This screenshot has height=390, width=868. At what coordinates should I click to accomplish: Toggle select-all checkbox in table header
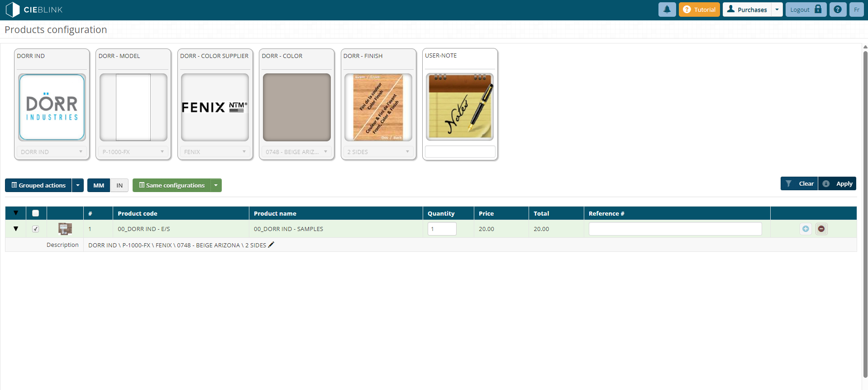(x=36, y=213)
